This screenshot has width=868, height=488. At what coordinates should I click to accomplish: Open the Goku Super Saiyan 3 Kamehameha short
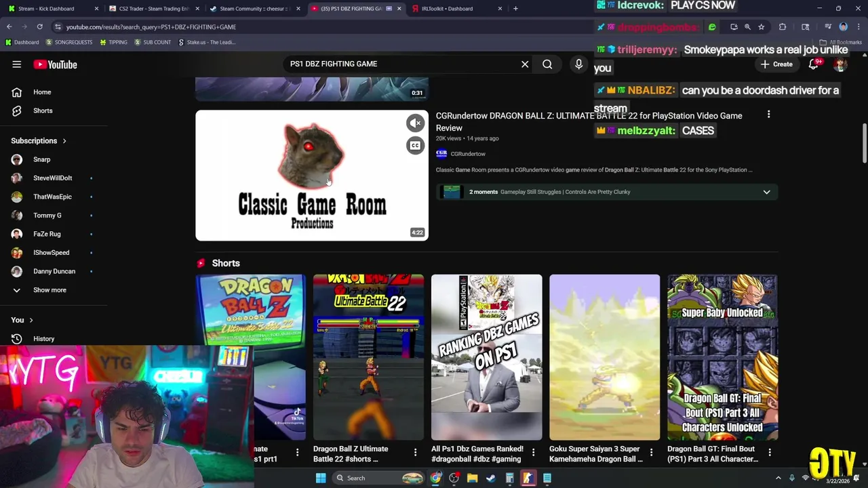604,357
